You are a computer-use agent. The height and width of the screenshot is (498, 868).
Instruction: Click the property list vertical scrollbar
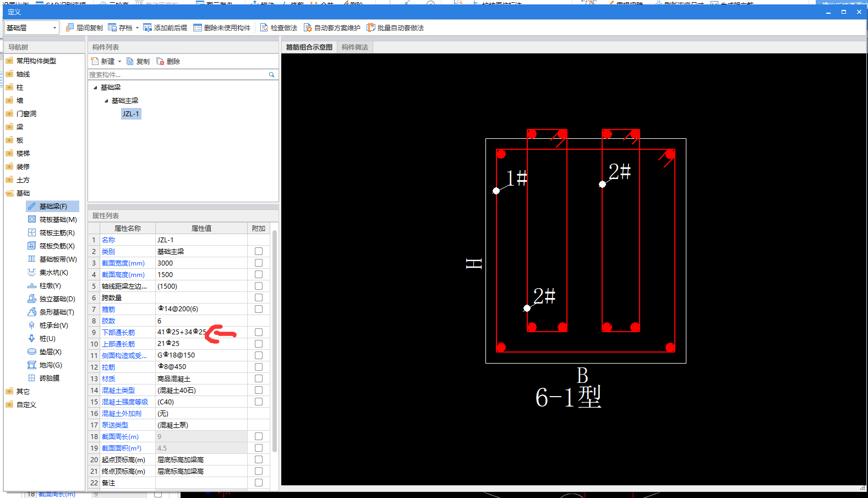(274, 342)
